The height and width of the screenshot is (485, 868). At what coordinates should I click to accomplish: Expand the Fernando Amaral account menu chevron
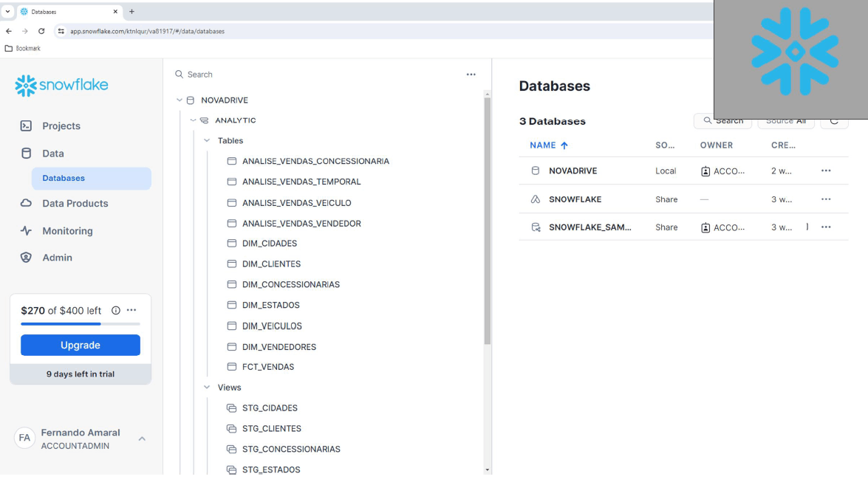pos(143,438)
